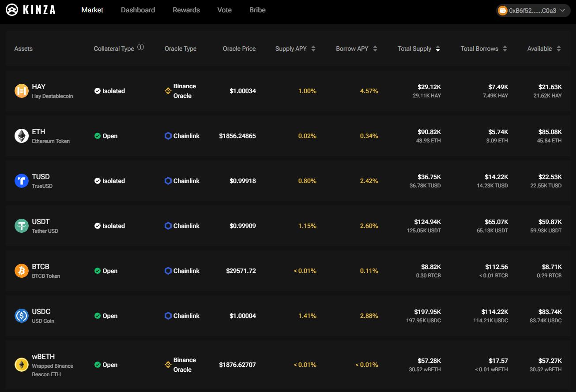This screenshot has height=392, width=576.
Task: Click the Tether USDT token icon
Action: [22, 226]
